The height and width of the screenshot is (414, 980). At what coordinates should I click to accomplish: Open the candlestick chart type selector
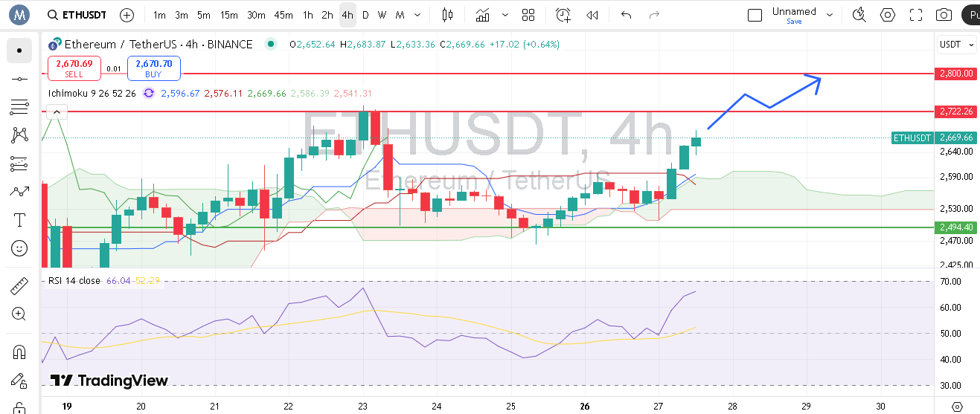[447, 15]
